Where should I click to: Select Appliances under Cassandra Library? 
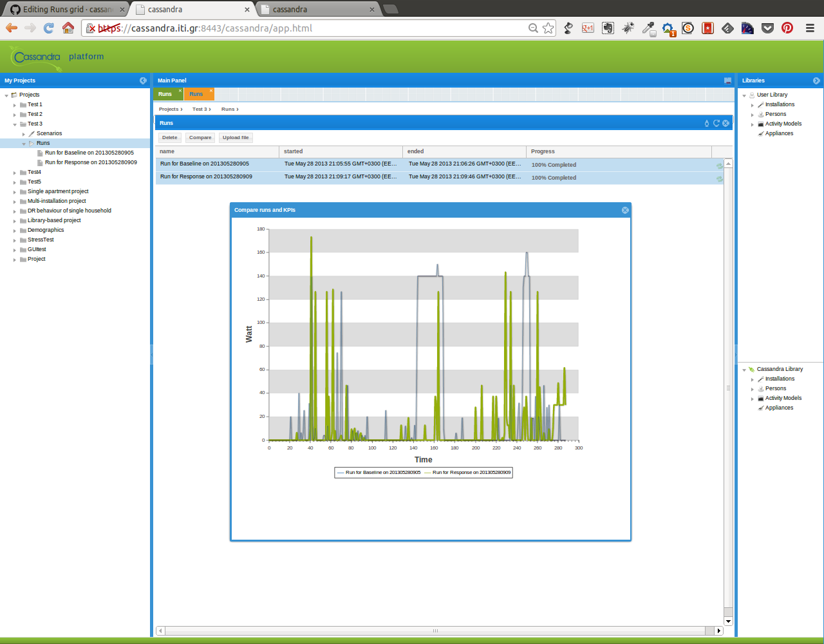tap(779, 408)
